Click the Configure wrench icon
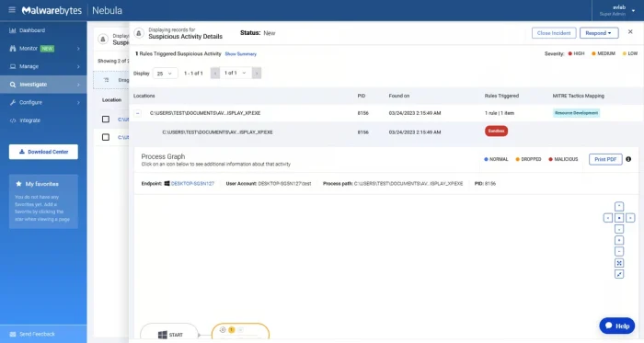This screenshot has width=644, height=343. pyautogui.click(x=13, y=103)
